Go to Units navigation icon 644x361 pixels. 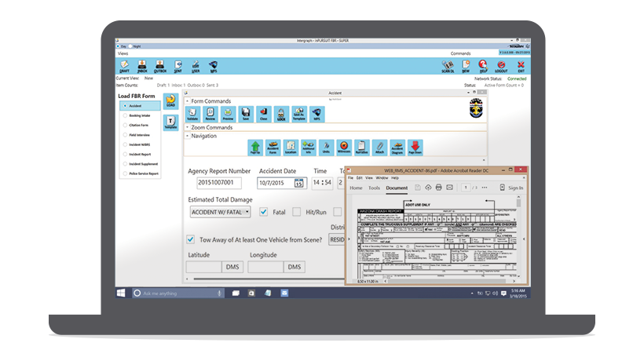pyautogui.click(x=326, y=148)
